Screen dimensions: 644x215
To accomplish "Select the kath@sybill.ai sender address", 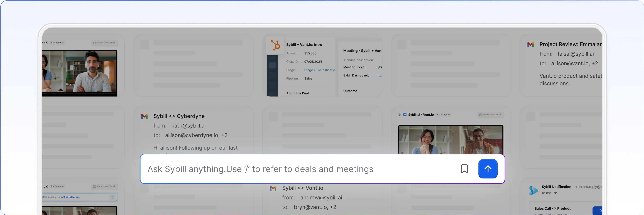I will click(x=189, y=126).
